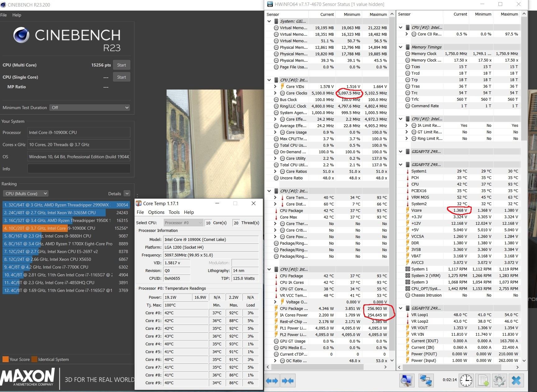Open HWiNFO remote monitor computer icon

406,380
